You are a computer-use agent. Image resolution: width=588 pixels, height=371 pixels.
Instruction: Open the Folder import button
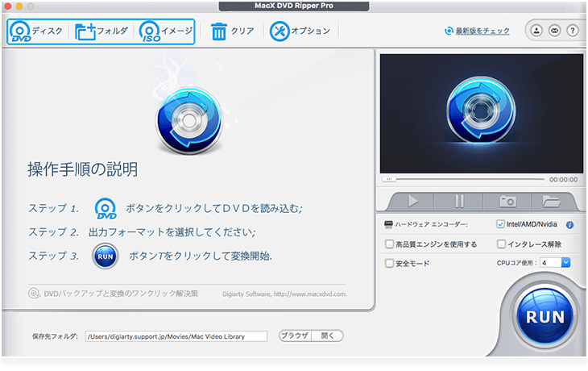pyautogui.click(x=85, y=31)
